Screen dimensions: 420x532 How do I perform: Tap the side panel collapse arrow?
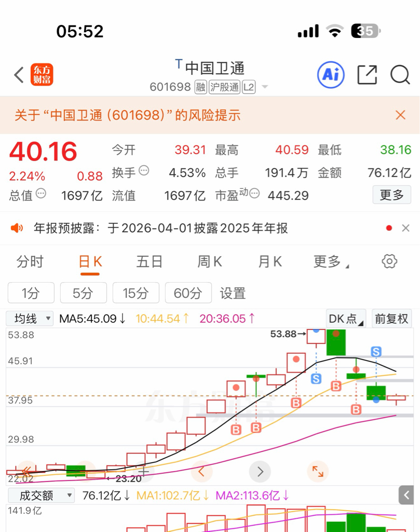(x=406, y=495)
